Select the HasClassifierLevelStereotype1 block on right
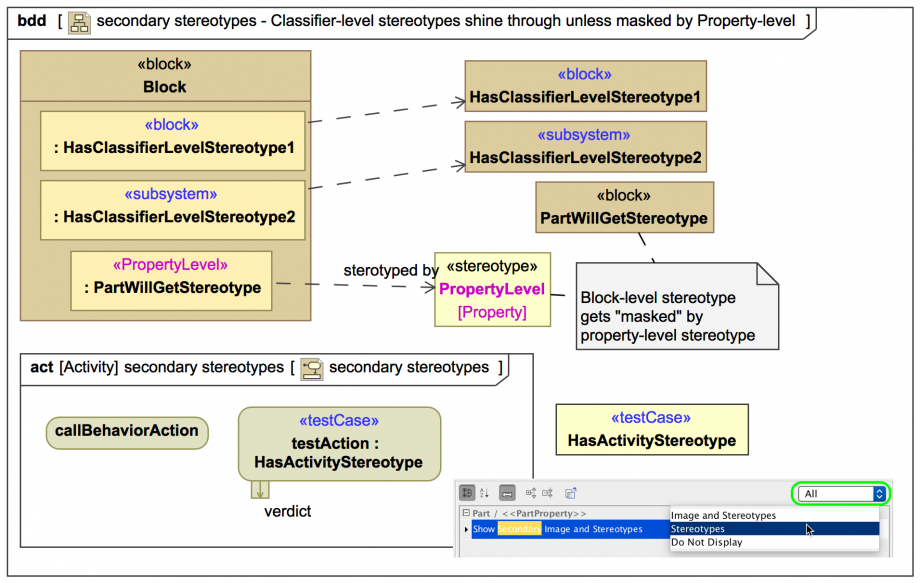The height and width of the screenshot is (583, 920). point(586,86)
